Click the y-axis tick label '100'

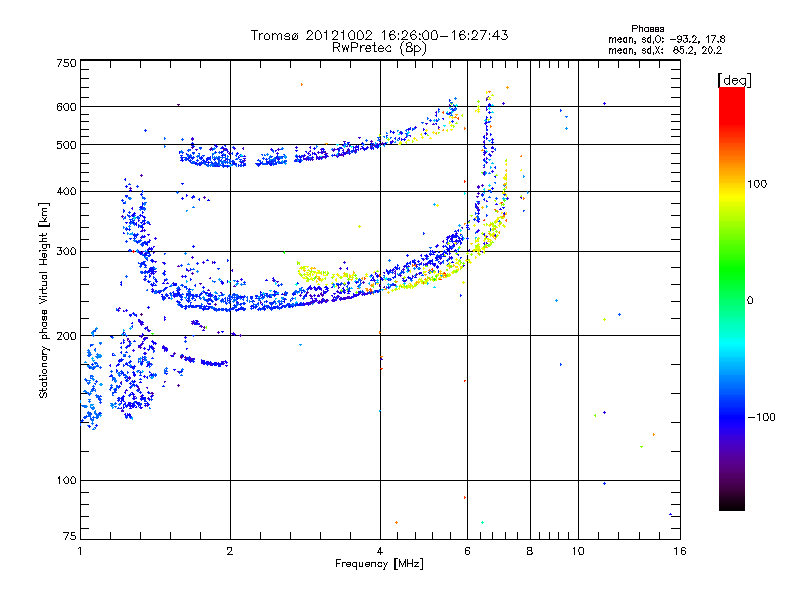coord(66,480)
